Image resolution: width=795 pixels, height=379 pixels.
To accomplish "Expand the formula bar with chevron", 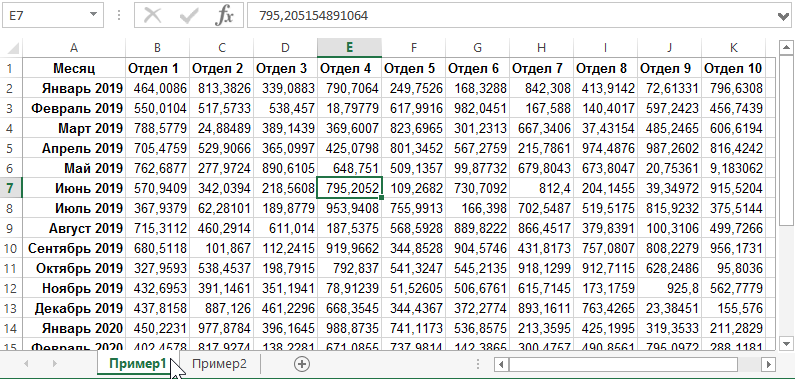I will coord(783,16).
